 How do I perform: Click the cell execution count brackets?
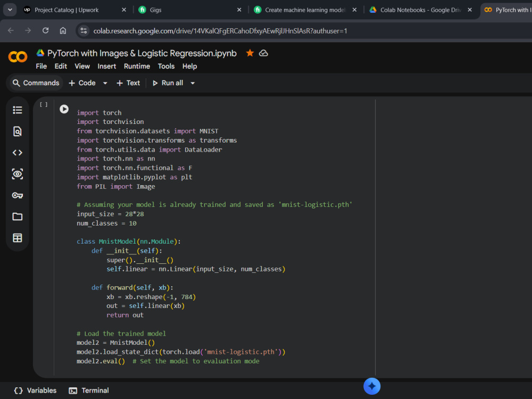pos(44,104)
